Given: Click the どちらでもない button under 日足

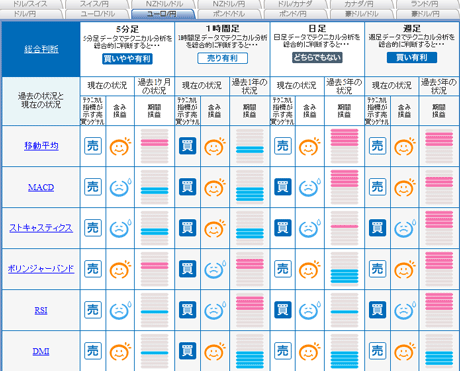Looking at the screenshot, I should click(x=317, y=58).
